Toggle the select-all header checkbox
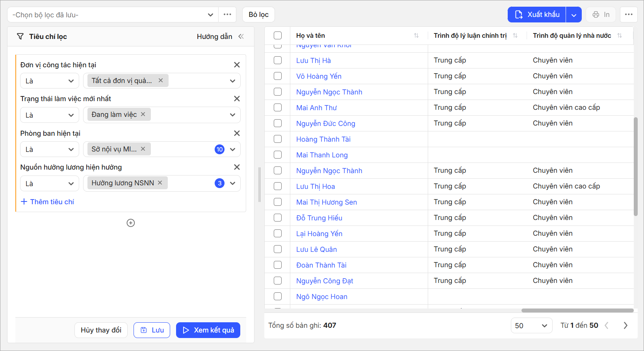 [278, 36]
